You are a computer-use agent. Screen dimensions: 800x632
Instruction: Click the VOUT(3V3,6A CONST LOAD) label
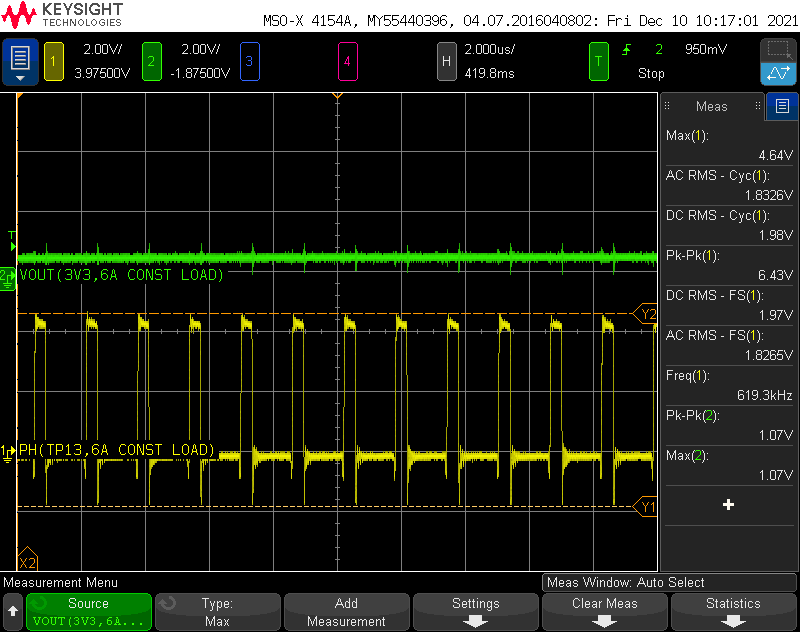click(x=121, y=275)
